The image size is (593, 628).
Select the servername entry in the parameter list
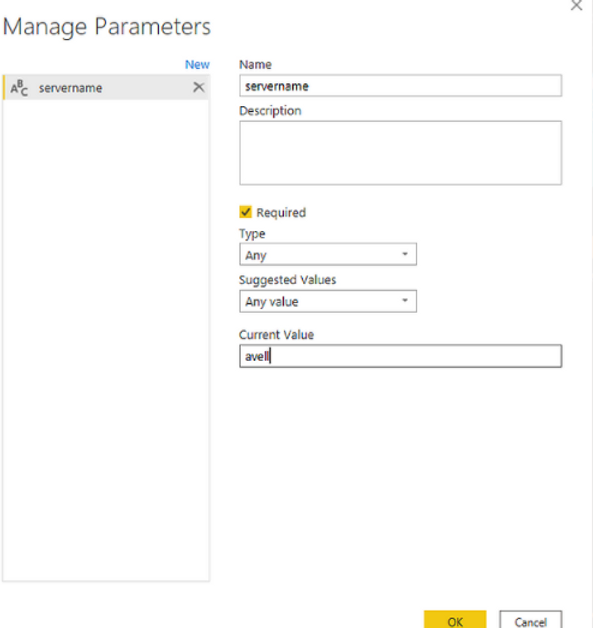click(106, 87)
